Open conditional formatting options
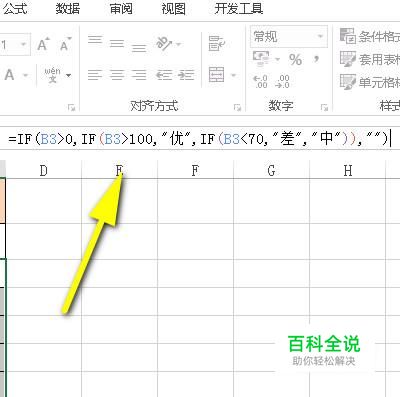The height and width of the screenshot is (397, 400). point(370,36)
